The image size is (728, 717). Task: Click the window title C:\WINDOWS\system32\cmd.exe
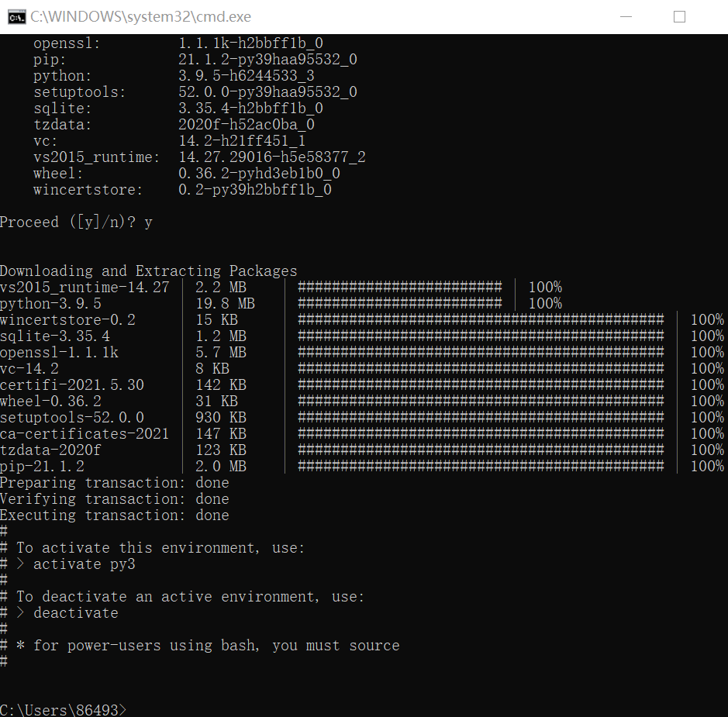point(140,17)
